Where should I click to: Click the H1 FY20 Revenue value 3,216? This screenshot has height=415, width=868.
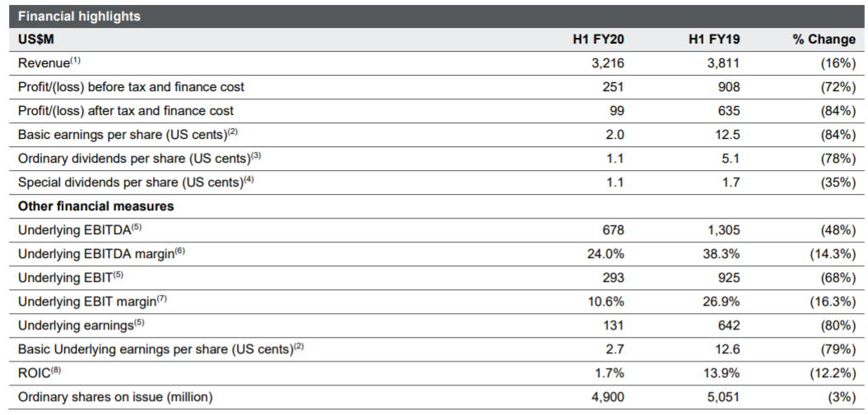608,63
